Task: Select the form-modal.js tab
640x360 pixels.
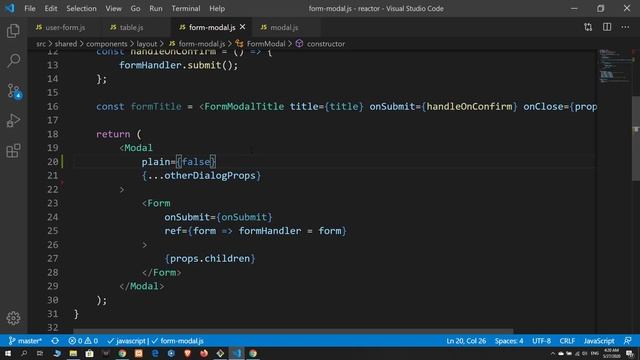Action: [212, 27]
